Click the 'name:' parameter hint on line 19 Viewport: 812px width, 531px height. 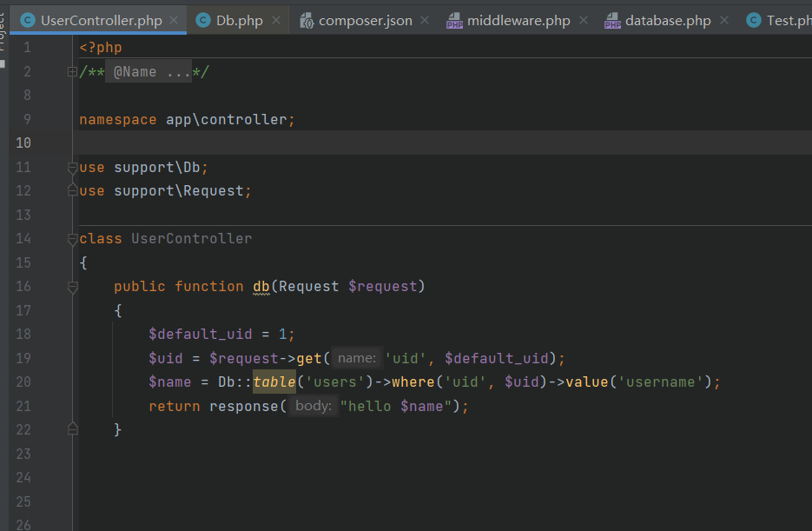point(357,358)
